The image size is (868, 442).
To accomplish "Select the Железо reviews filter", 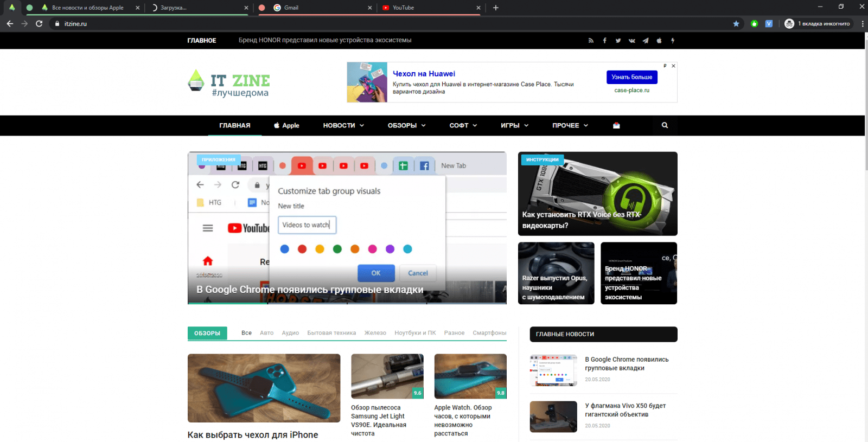I will (375, 333).
